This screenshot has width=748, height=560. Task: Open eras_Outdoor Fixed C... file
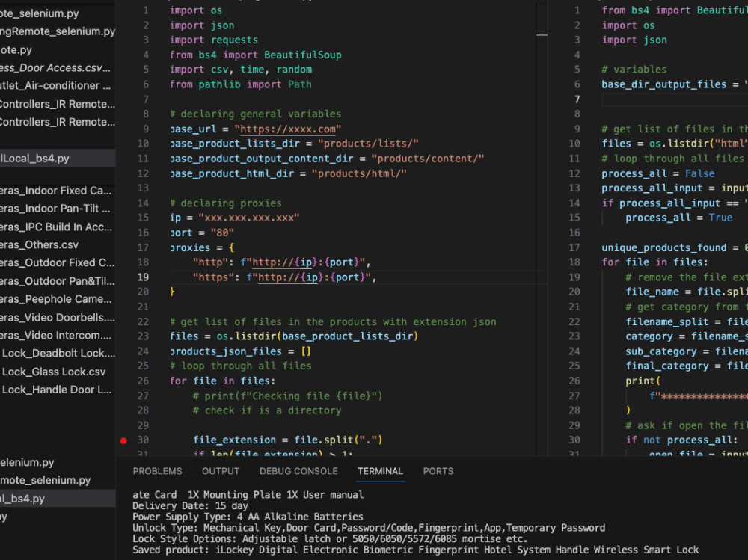pos(58,263)
